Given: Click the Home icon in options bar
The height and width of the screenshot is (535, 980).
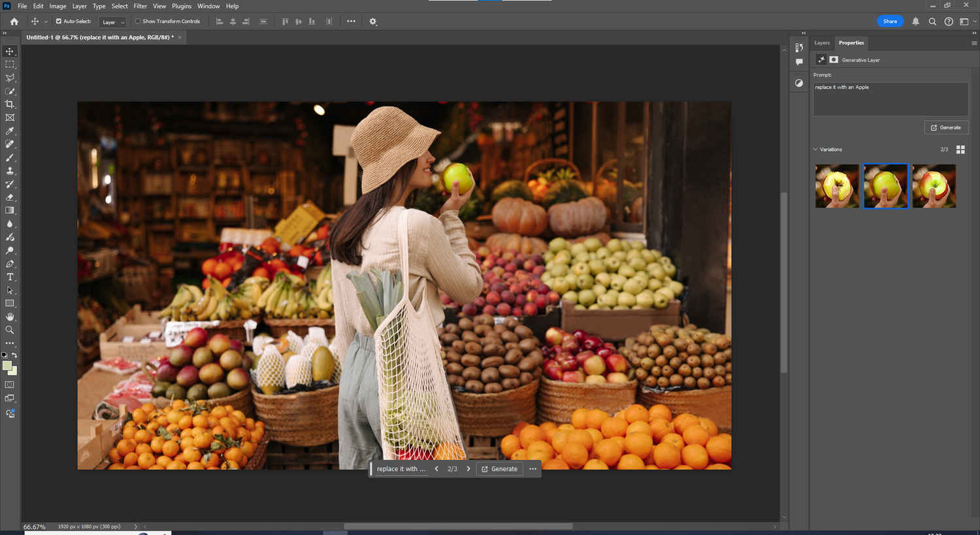Looking at the screenshot, I should tap(14, 22).
